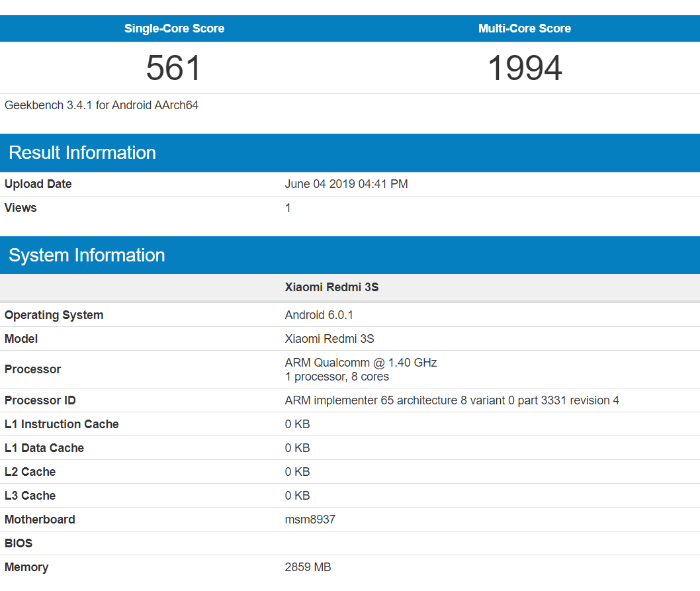Screen dimensions: 700x591
Task: Select the L1 Data Cache 0 KB value
Action: pos(297,447)
